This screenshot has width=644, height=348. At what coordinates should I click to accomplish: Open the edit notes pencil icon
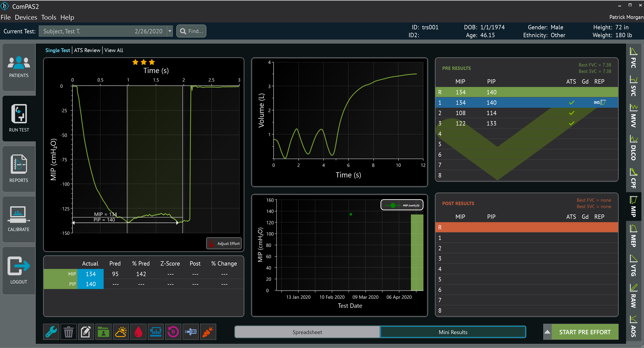pos(86,332)
